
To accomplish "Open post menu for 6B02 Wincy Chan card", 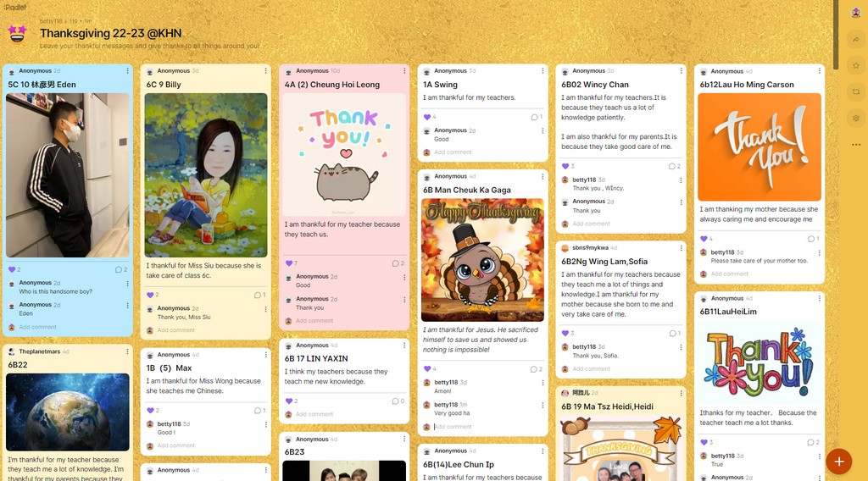I will 681,71.
